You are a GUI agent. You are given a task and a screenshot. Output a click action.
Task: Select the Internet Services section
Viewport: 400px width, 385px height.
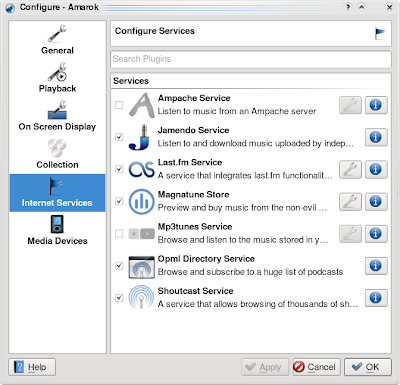tap(57, 193)
